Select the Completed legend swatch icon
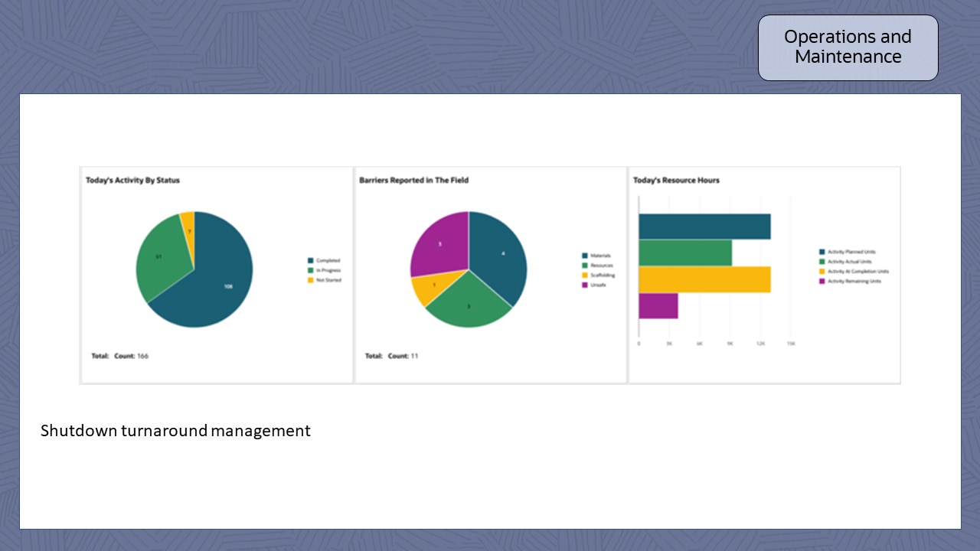Viewport: 980px width, 551px height. 309,260
